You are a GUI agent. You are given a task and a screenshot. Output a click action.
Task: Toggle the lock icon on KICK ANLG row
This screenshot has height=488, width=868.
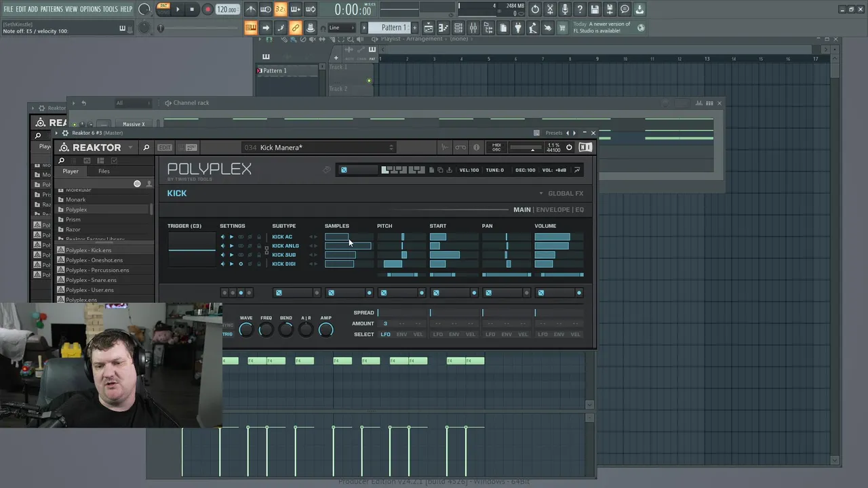[x=258, y=246]
